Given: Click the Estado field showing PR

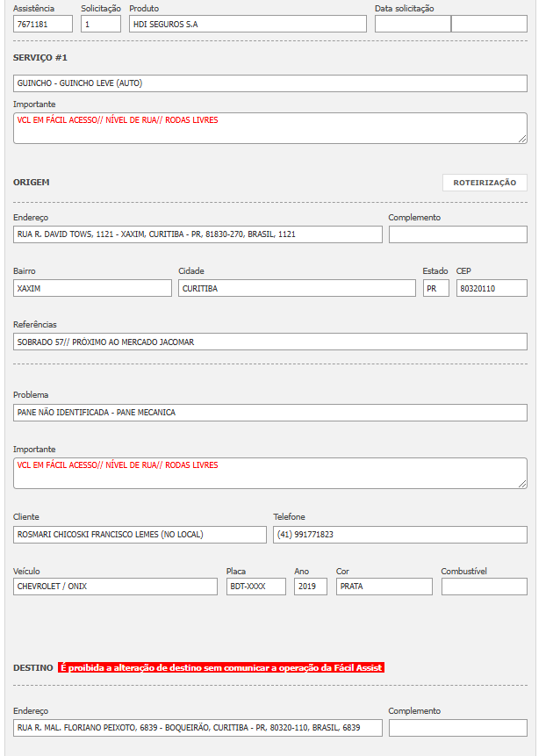Looking at the screenshot, I should [x=435, y=288].
